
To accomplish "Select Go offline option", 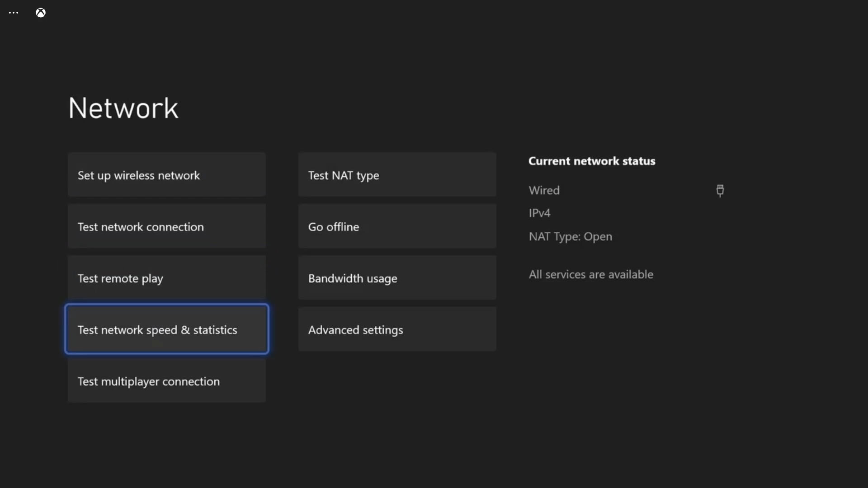I will point(397,226).
